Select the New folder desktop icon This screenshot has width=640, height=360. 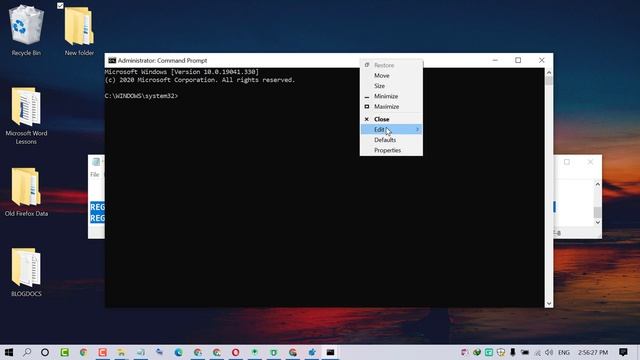[x=79, y=31]
